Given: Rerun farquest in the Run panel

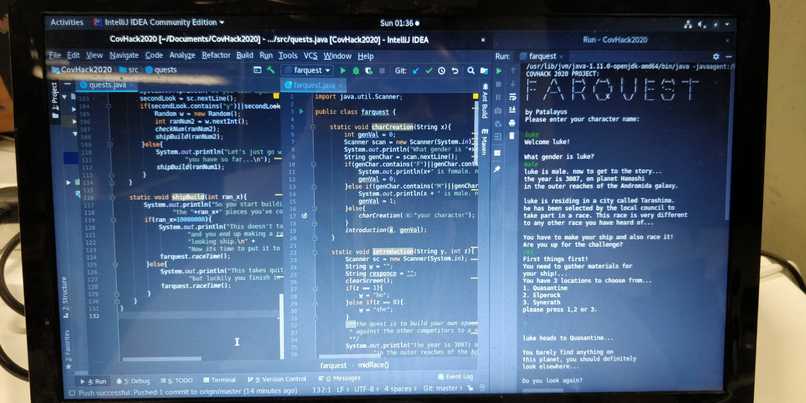Looking at the screenshot, I should pos(499,70).
